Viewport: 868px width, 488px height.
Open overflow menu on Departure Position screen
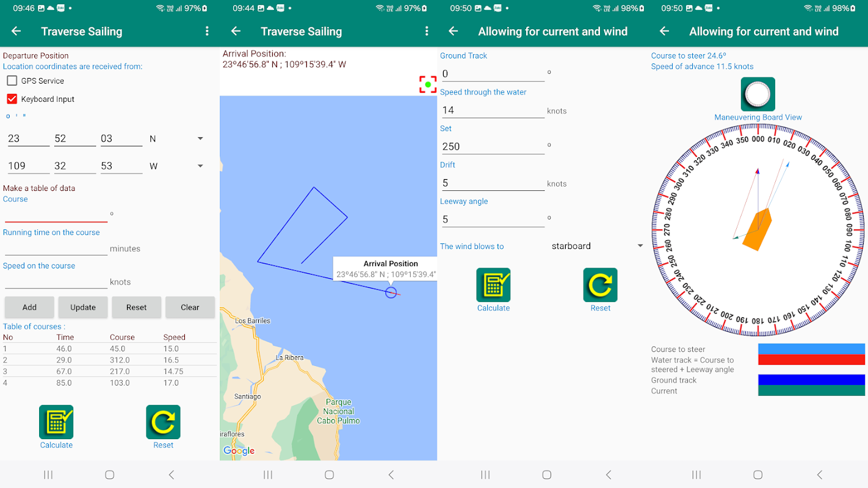pyautogui.click(x=207, y=31)
